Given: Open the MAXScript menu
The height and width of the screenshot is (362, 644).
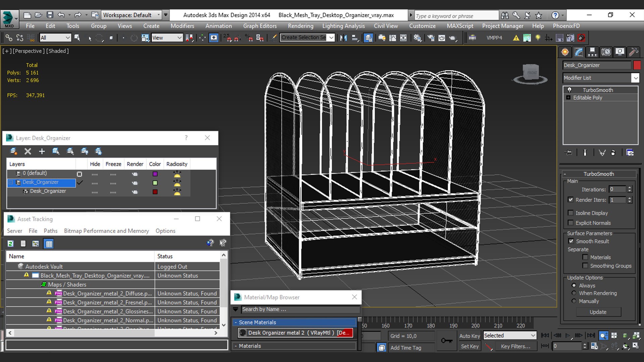Looking at the screenshot, I should 460,26.
